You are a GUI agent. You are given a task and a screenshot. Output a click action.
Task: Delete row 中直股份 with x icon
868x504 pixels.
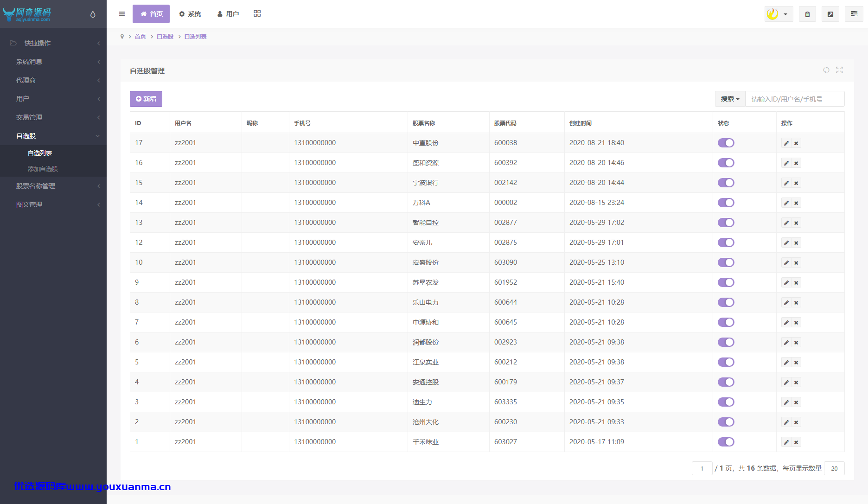796,143
